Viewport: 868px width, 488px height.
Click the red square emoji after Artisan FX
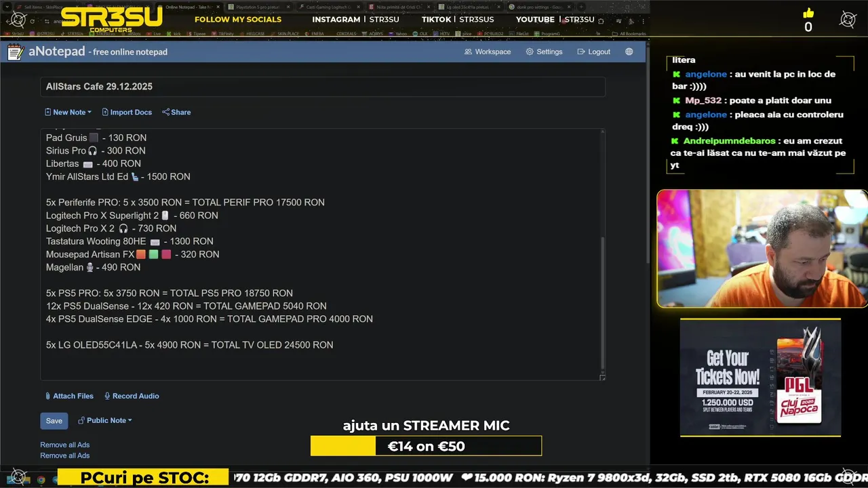tap(166, 254)
